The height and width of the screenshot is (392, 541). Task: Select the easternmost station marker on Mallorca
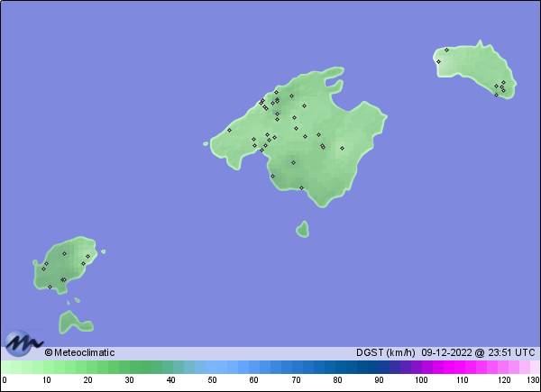[x=342, y=149]
